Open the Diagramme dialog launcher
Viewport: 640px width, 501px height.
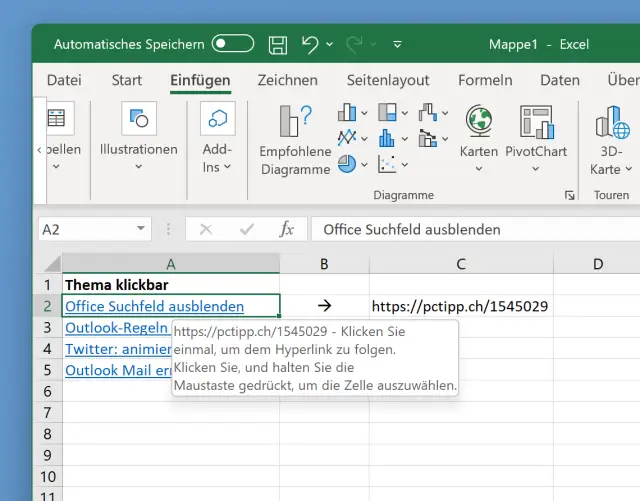click(x=569, y=195)
